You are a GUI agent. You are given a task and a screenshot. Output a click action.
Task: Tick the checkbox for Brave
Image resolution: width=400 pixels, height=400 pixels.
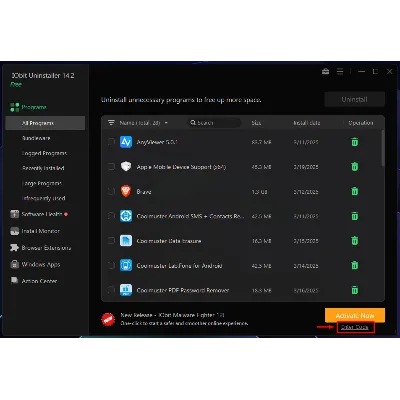pos(111,191)
